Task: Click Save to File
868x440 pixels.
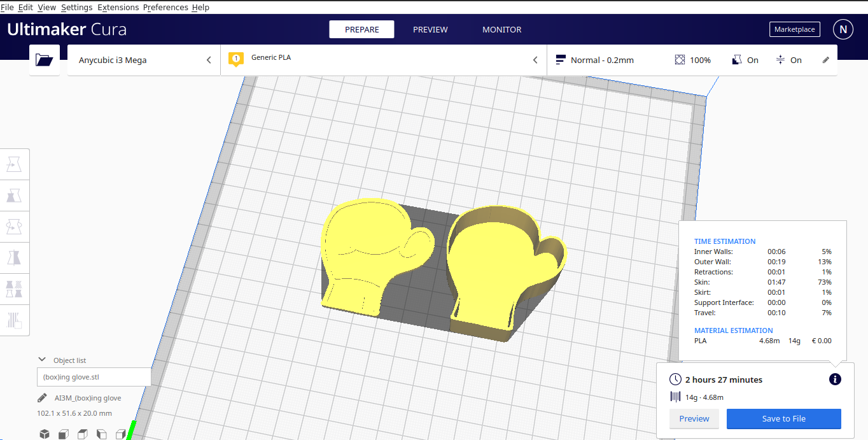Action: 783,418
